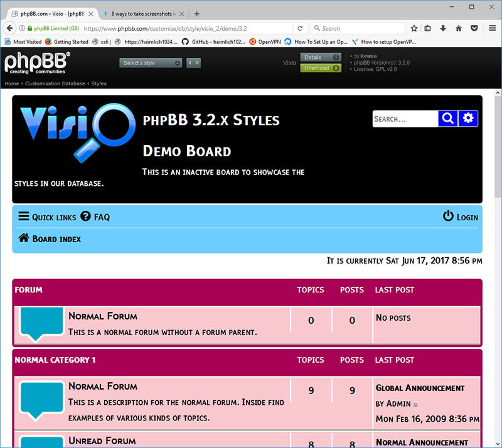Open the Most Visited bookmark
502x448 pixels.
23,41
